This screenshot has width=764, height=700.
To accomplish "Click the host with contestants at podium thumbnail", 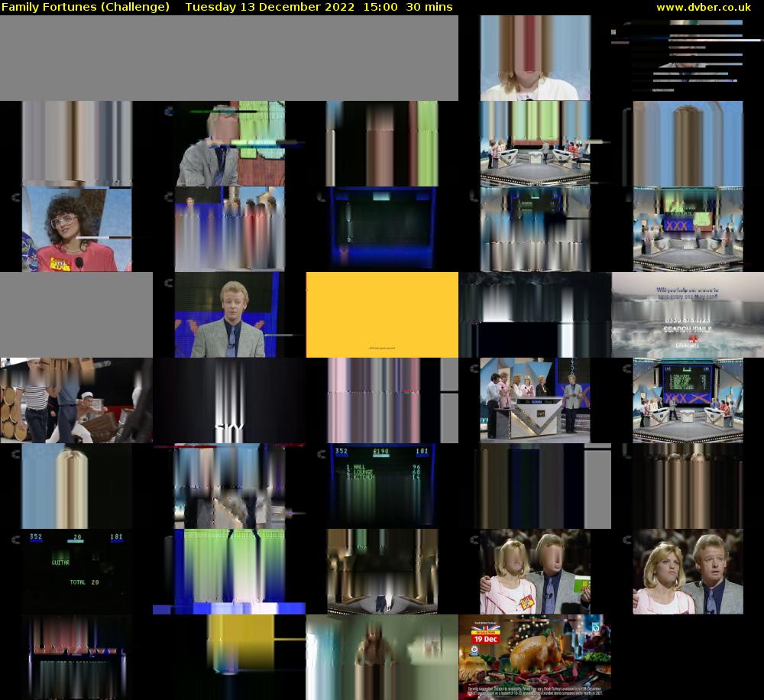I will 535,400.
